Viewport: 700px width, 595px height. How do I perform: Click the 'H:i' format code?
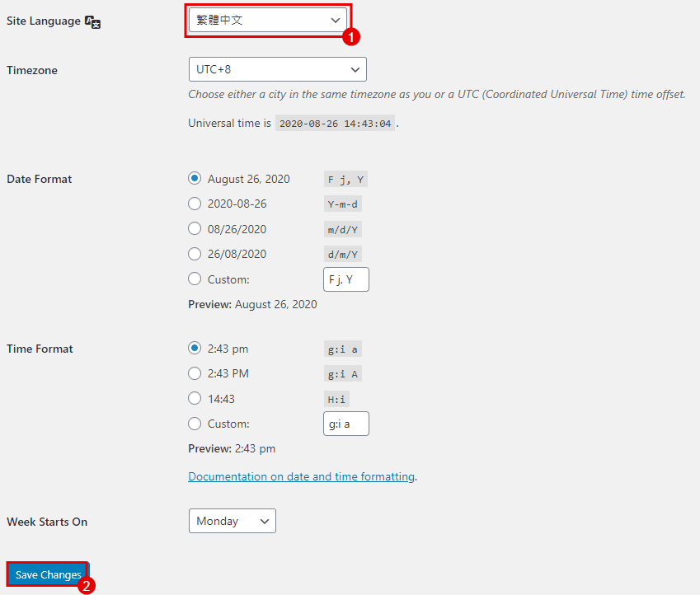point(336,400)
